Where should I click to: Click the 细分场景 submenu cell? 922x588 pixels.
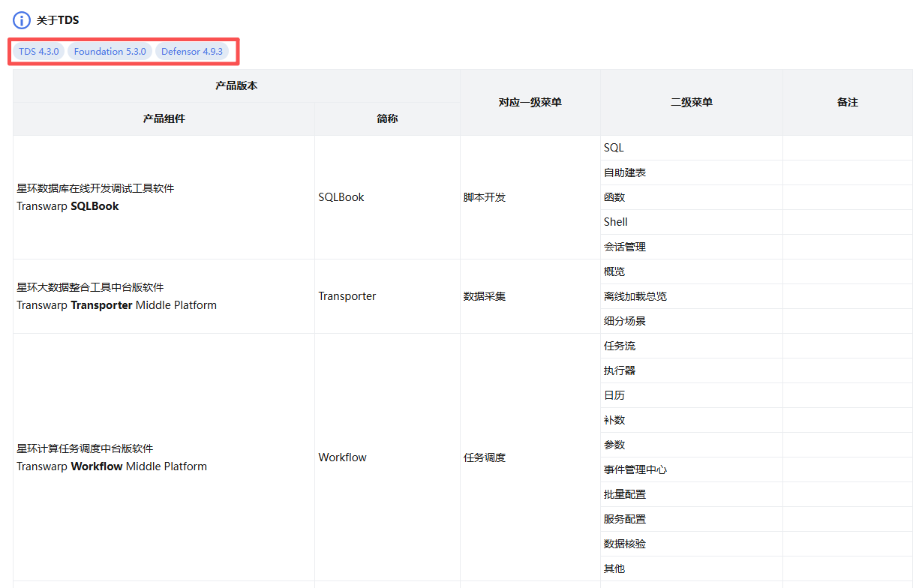coord(692,321)
